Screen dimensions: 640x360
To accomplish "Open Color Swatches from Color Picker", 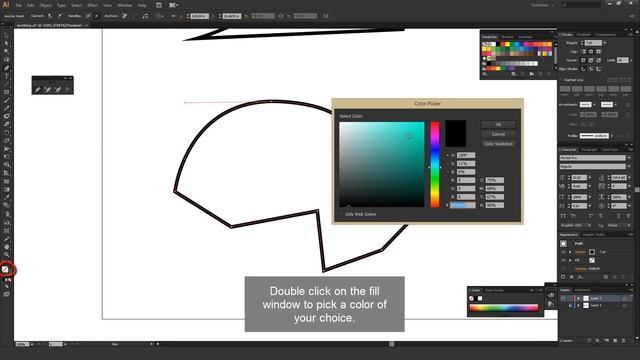I will (498, 144).
